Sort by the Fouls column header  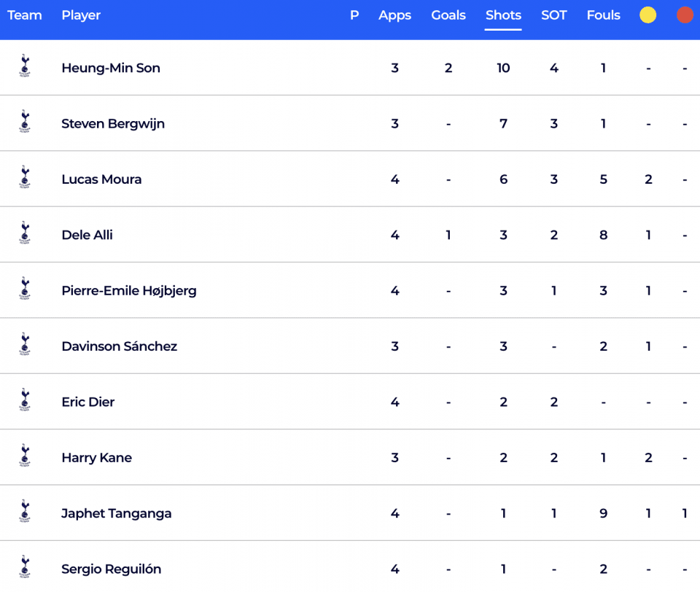[x=603, y=15]
